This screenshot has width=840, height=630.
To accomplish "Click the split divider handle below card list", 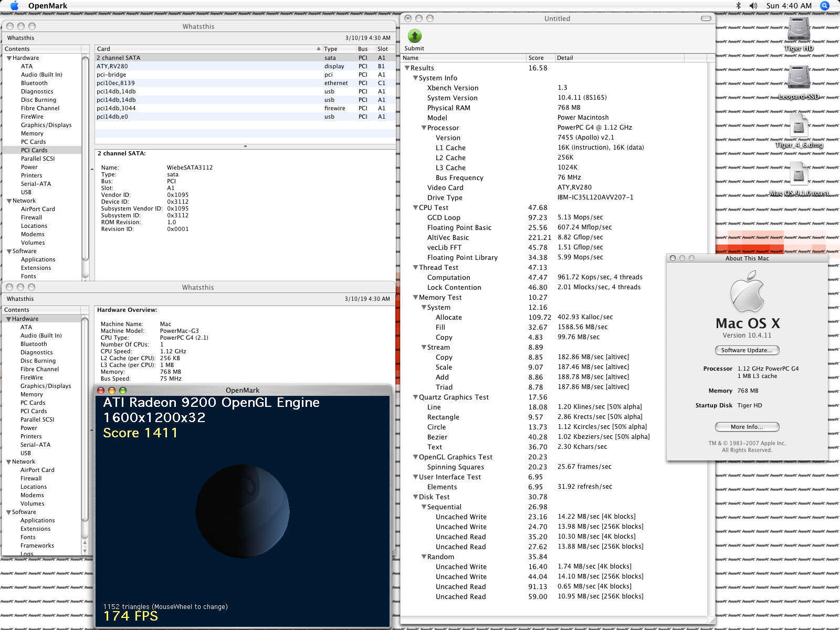I will click(245, 146).
